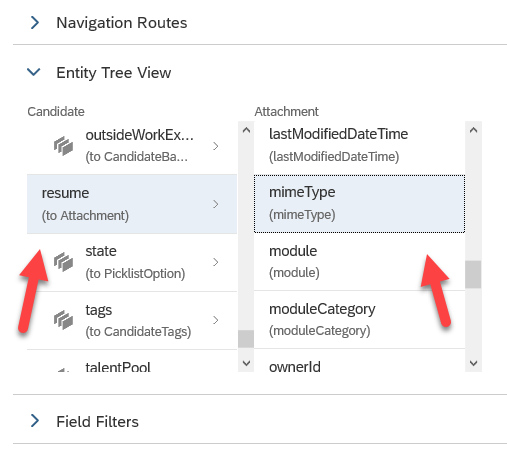Click the arrow on tags CandidateTags row
The image size is (507, 462).
(x=216, y=320)
